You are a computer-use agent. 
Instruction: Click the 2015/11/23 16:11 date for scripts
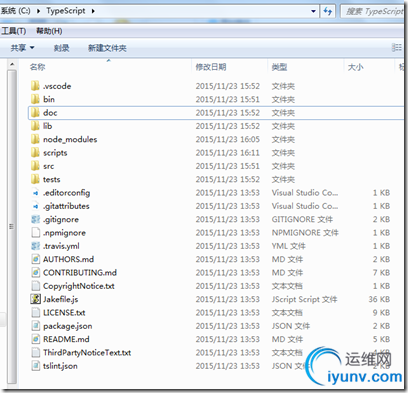[x=227, y=153]
